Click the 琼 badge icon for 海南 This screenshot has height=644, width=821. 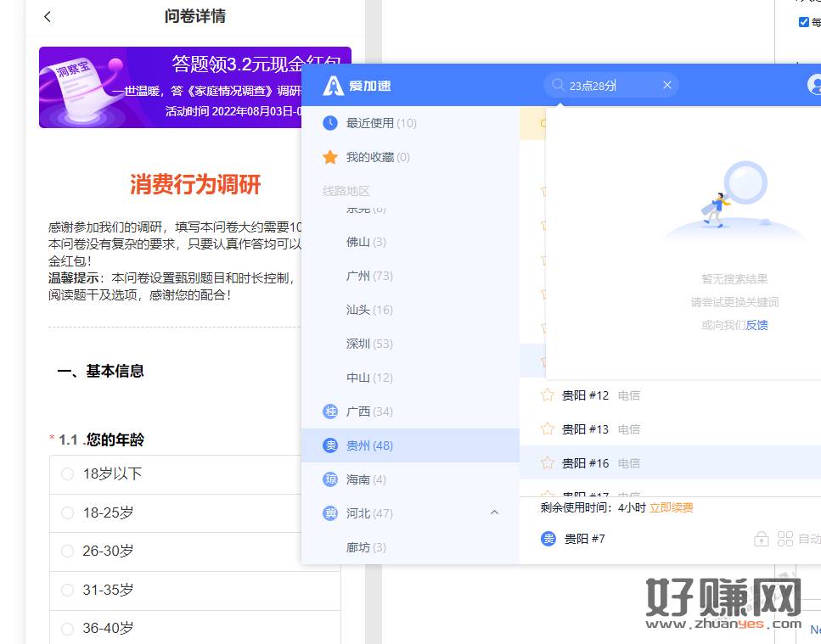click(330, 479)
